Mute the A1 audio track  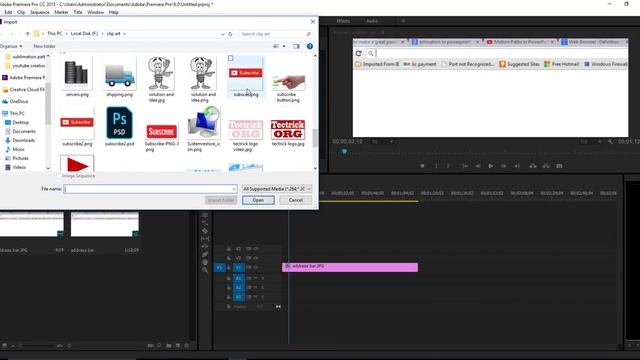click(256, 278)
